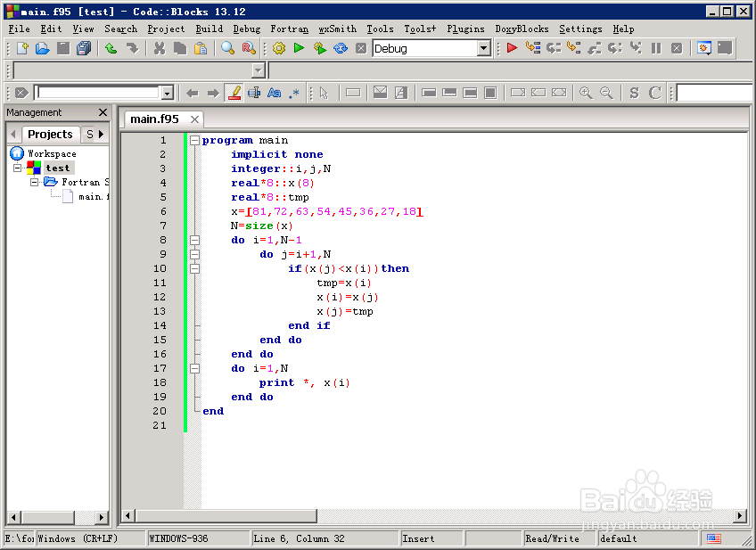This screenshot has height=550, width=756.
Task: Collapse the Fortran Sources folder node
Action: pyautogui.click(x=34, y=182)
